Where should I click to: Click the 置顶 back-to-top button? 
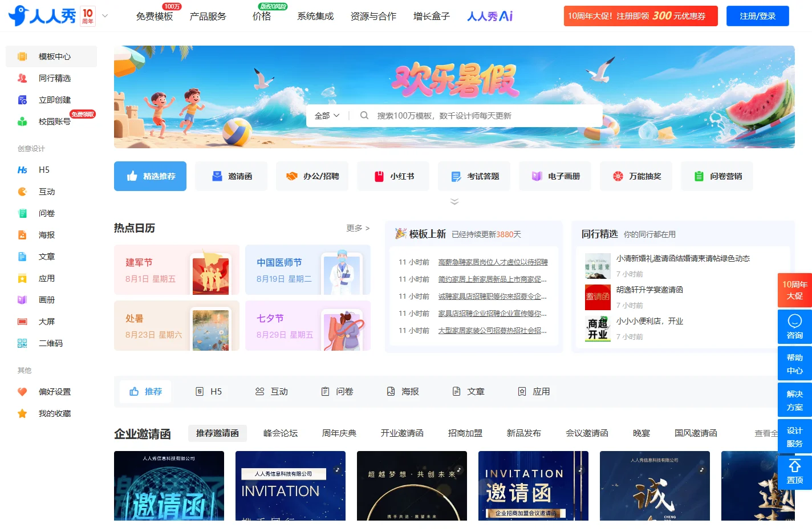[x=795, y=473]
